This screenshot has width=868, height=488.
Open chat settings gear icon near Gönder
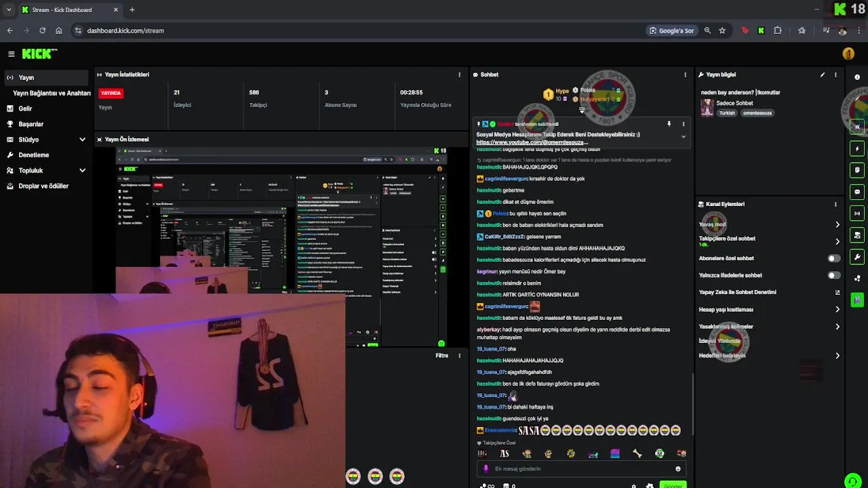650,485
